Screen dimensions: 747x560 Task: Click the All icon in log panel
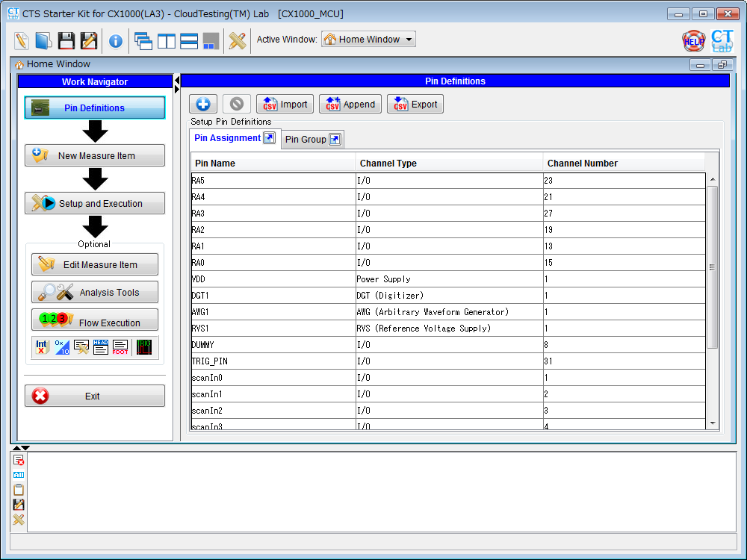pyautogui.click(x=19, y=475)
